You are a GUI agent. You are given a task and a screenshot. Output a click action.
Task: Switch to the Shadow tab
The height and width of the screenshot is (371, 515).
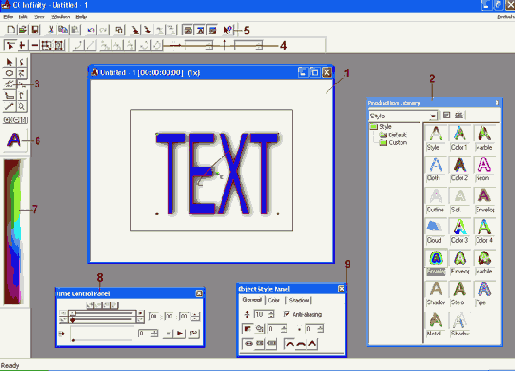click(x=299, y=300)
